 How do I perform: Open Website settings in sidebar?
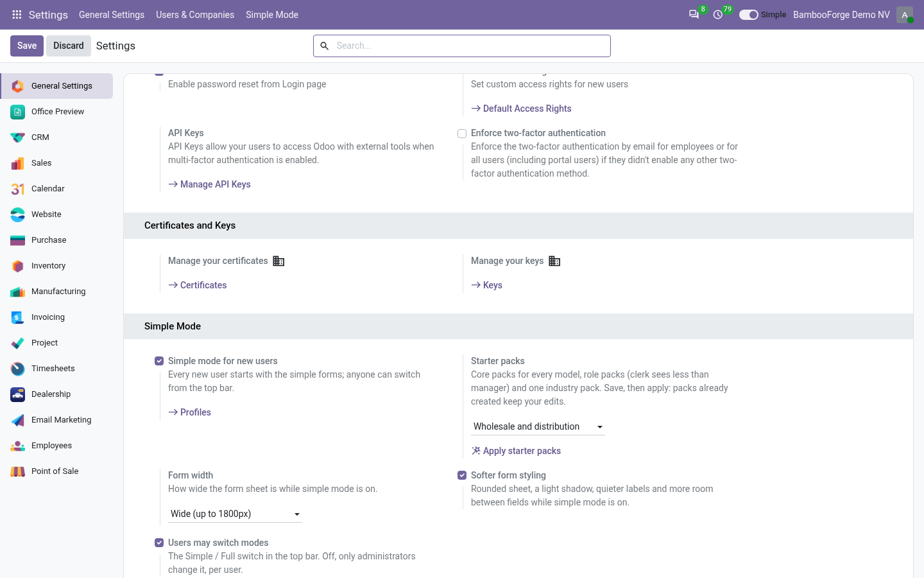(56, 215)
